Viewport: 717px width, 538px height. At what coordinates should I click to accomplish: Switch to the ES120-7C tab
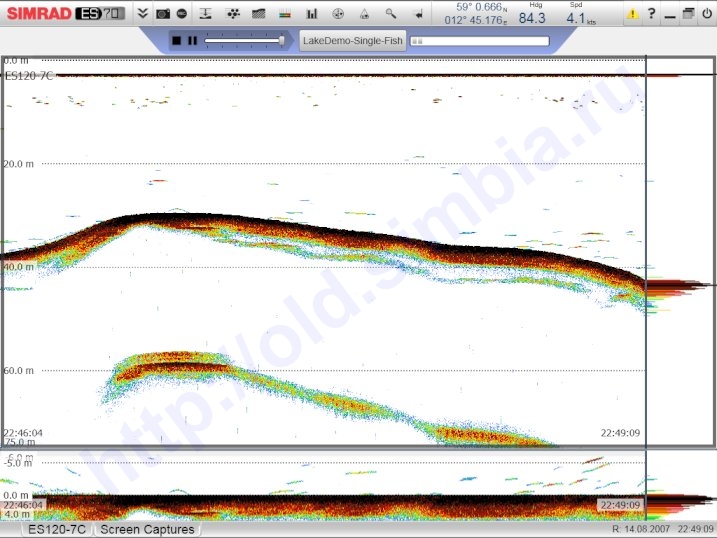pyautogui.click(x=57, y=529)
